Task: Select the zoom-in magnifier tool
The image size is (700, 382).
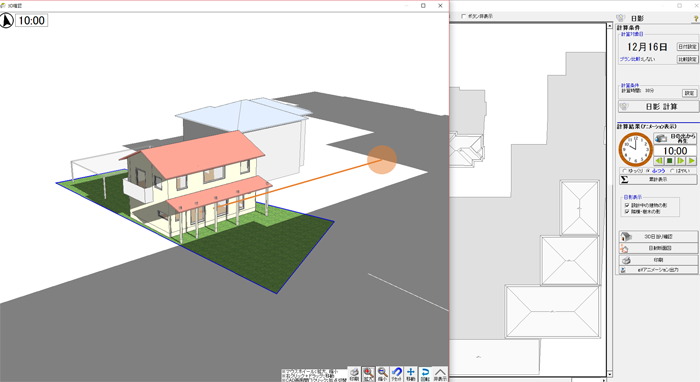Action: click(368, 374)
